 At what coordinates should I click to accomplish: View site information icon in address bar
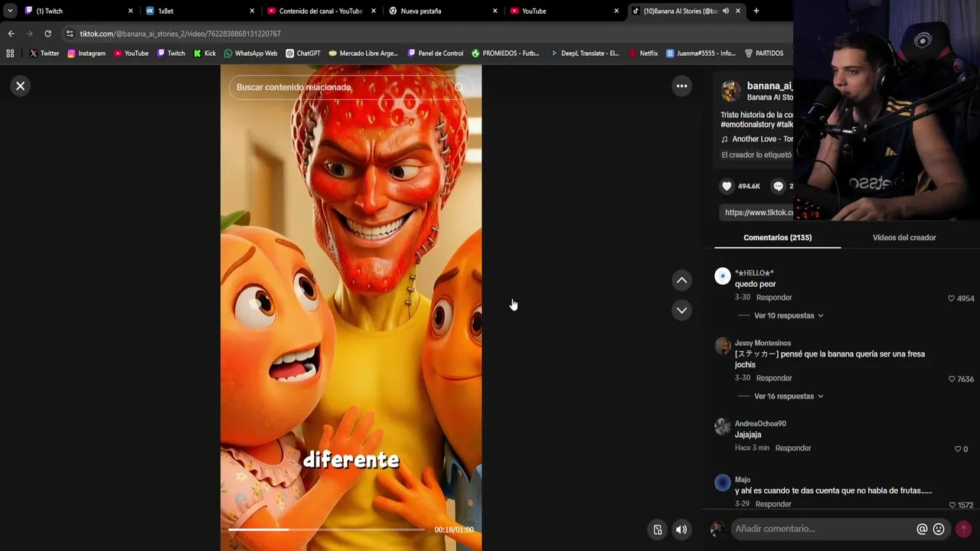coord(70,34)
